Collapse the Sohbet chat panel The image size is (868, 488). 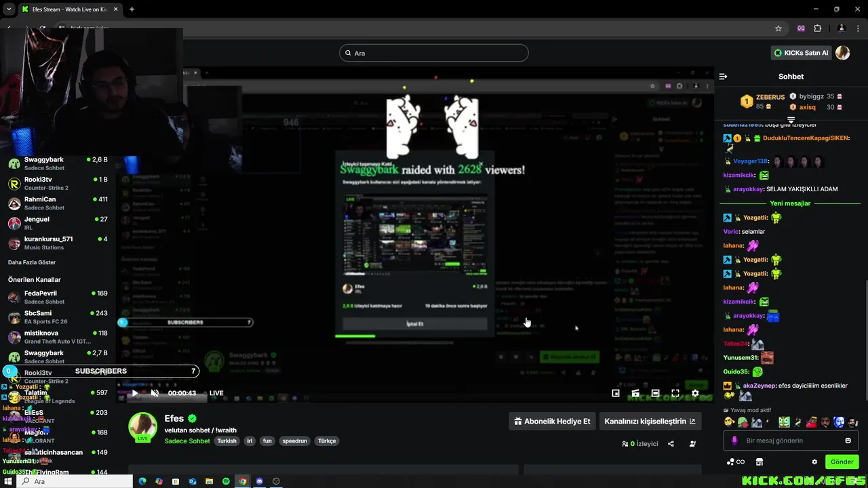click(723, 77)
